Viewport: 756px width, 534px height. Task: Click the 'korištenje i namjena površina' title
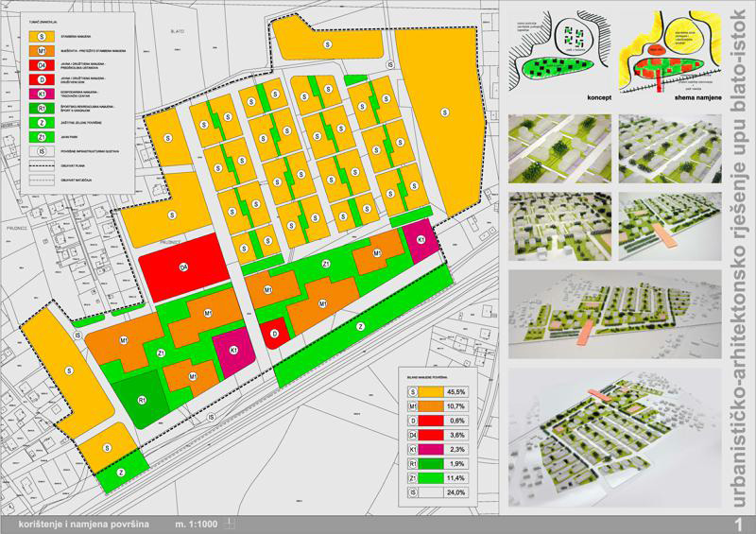[x=83, y=523]
